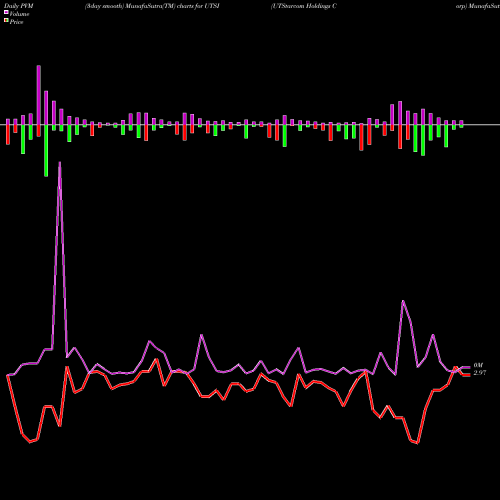This screenshot has width=500, height=500.
Task: Click the magenta Volume legend swatch
Action: pos(6,13)
